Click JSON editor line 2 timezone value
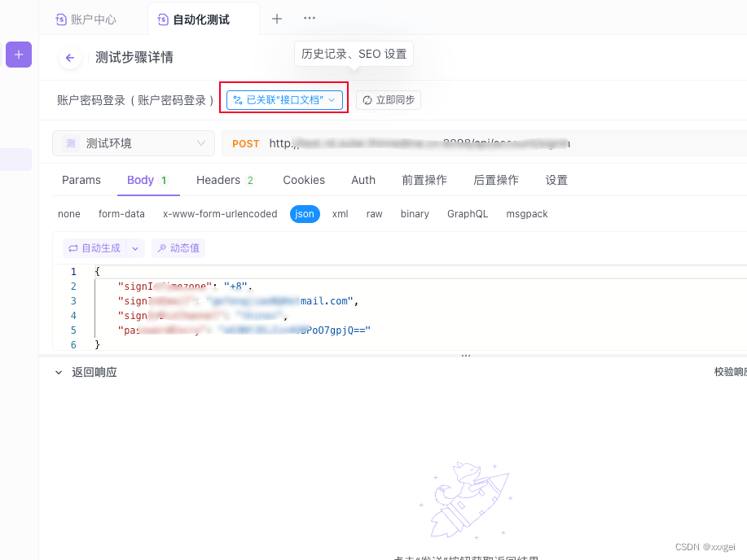 click(x=235, y=287)
